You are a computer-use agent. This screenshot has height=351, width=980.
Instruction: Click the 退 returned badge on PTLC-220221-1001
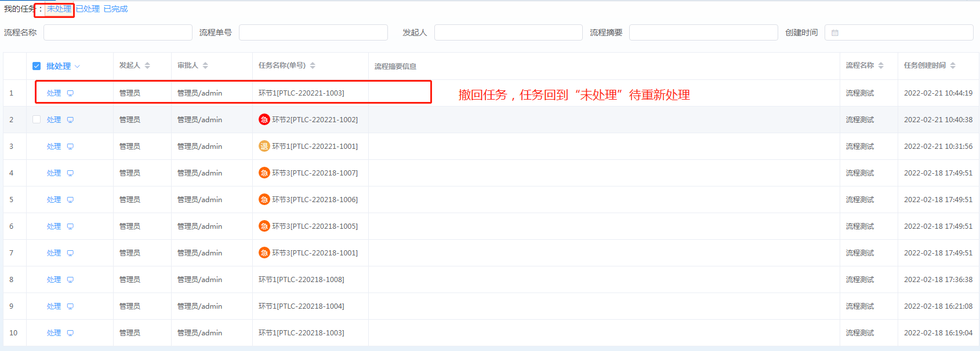point(264,147)
